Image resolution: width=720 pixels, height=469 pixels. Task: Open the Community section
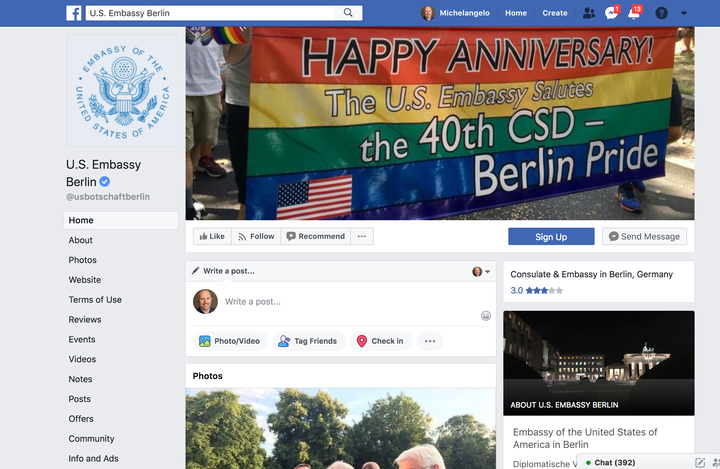pos(91,439)
